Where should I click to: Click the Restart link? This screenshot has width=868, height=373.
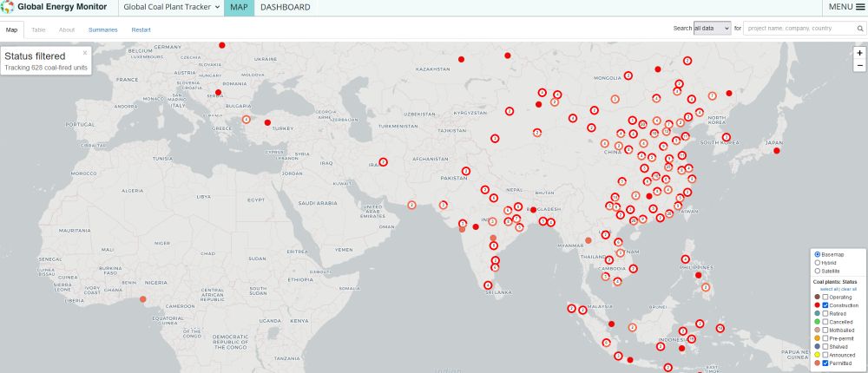pos(141,29)
